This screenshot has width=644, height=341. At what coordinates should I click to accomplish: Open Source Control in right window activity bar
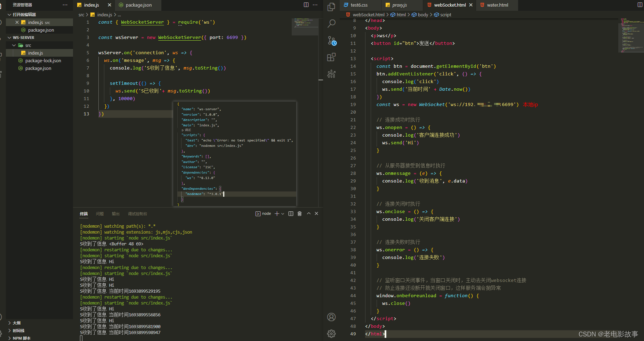(332, 41)
